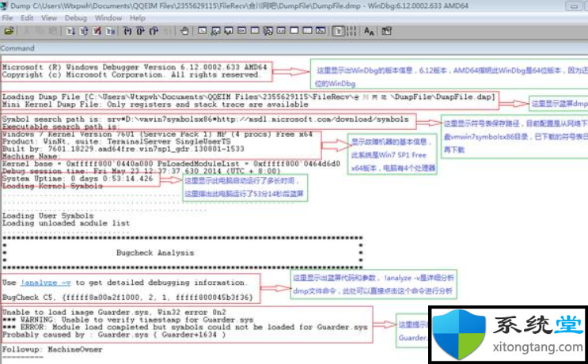Open the Call Stack window toolbar icon

coord(268,31)
